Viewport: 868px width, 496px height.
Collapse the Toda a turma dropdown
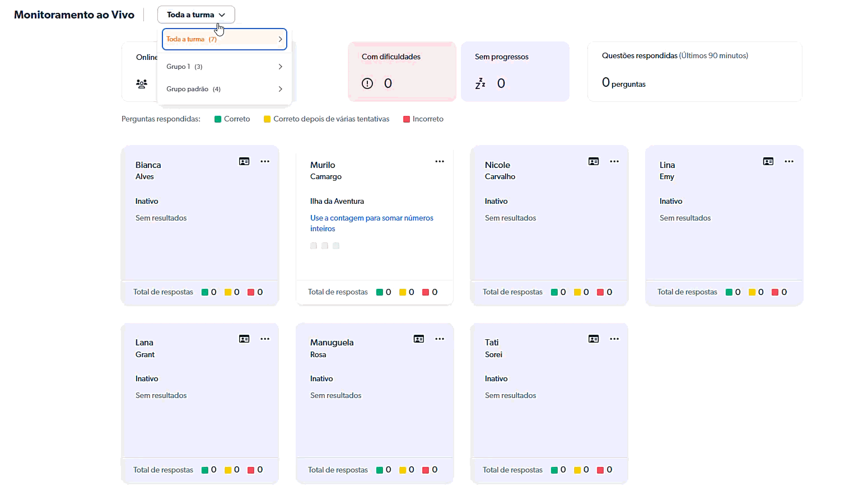(196, 15)
